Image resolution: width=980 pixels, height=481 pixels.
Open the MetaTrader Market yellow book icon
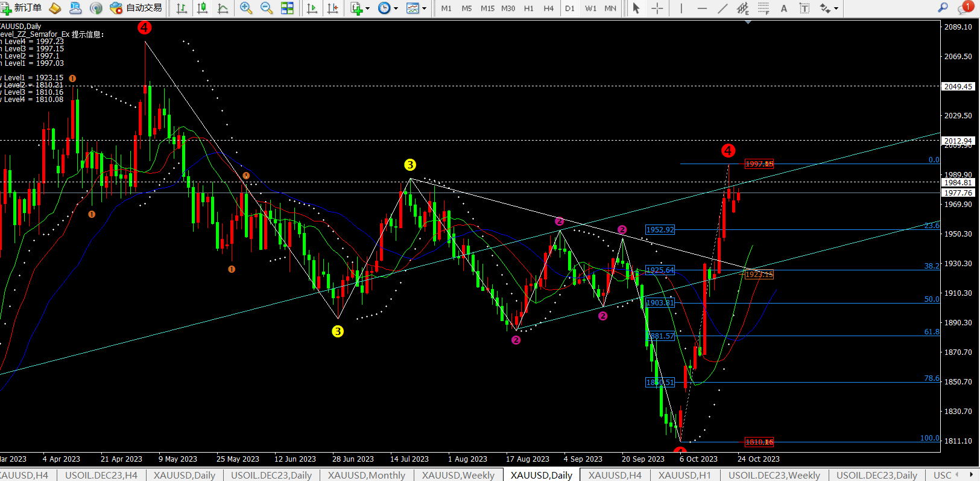point(55,8)
